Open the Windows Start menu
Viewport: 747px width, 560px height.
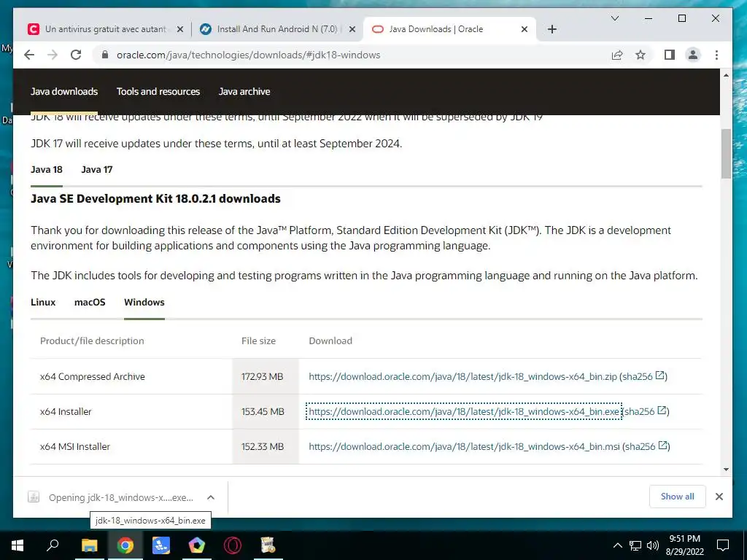(x=18, y=545)
